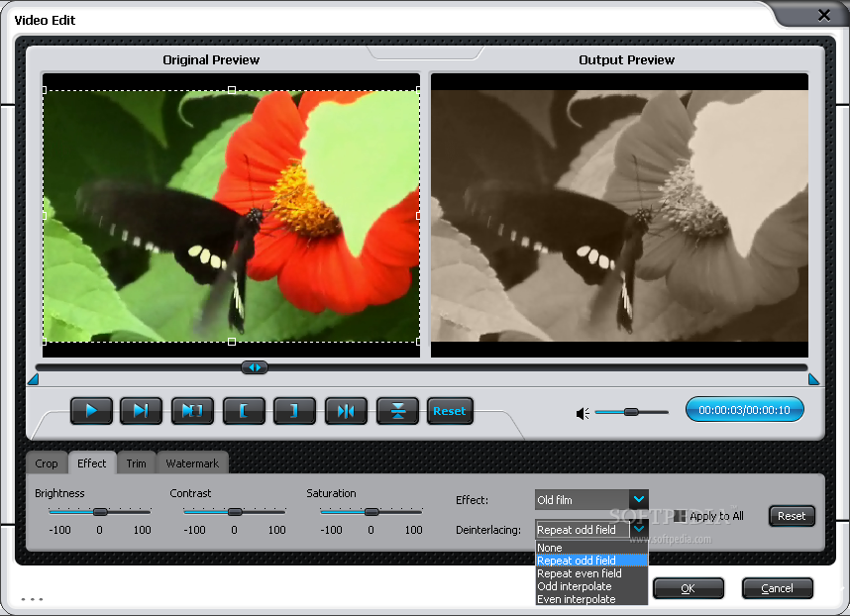The image size is (850, 616).
Task: Mute audio via the speaker icon
Action: [x=583, y=414]
